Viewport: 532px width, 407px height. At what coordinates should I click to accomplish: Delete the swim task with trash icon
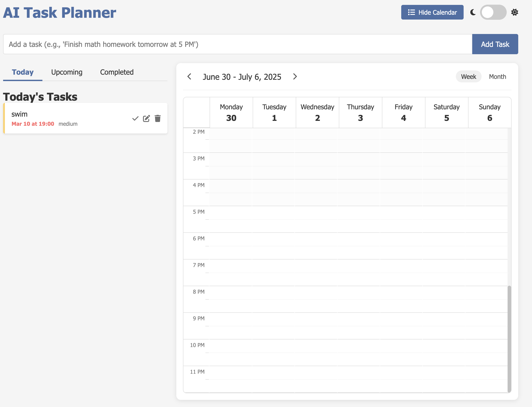point(158,118)
